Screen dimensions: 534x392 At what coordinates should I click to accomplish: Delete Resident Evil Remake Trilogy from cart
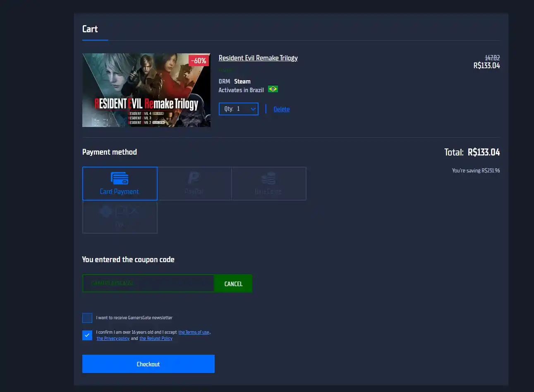pos(282,109)
